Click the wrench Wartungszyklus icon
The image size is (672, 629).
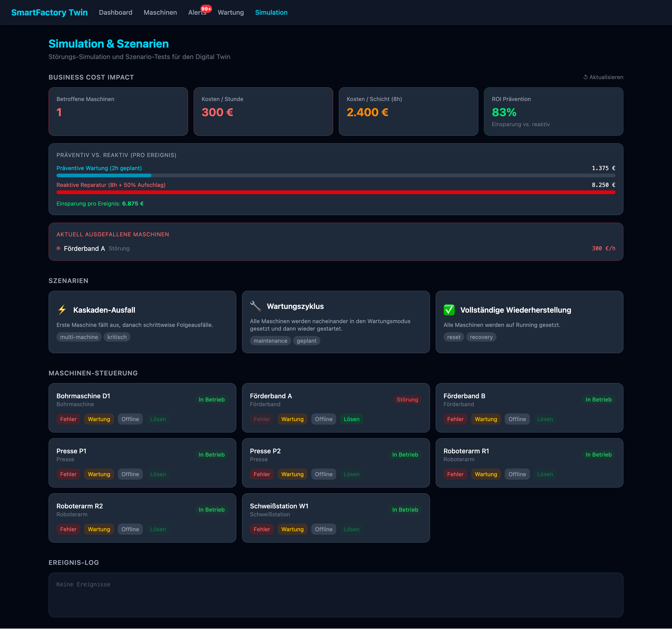[255, 306]
